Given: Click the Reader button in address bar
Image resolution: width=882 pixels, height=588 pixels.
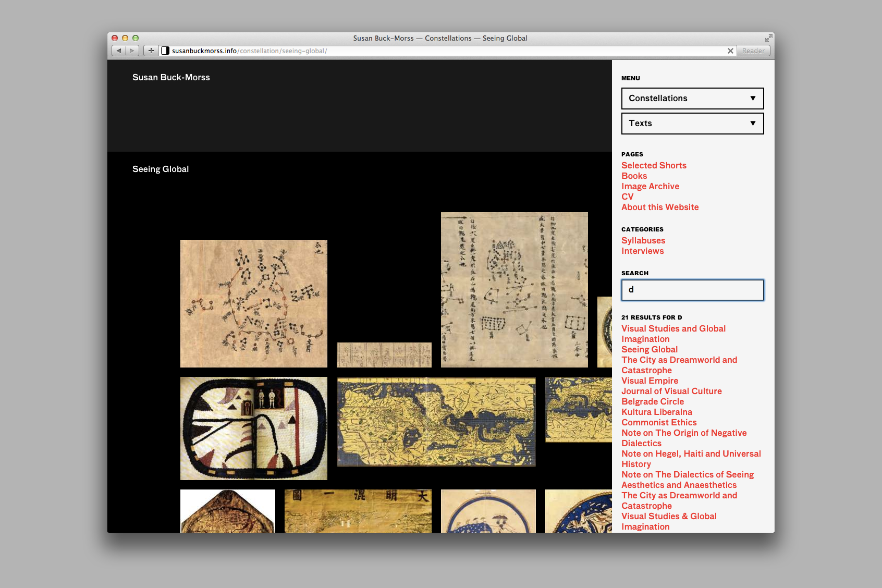Looking at the screenshot, I should click(x=753, y=51).
